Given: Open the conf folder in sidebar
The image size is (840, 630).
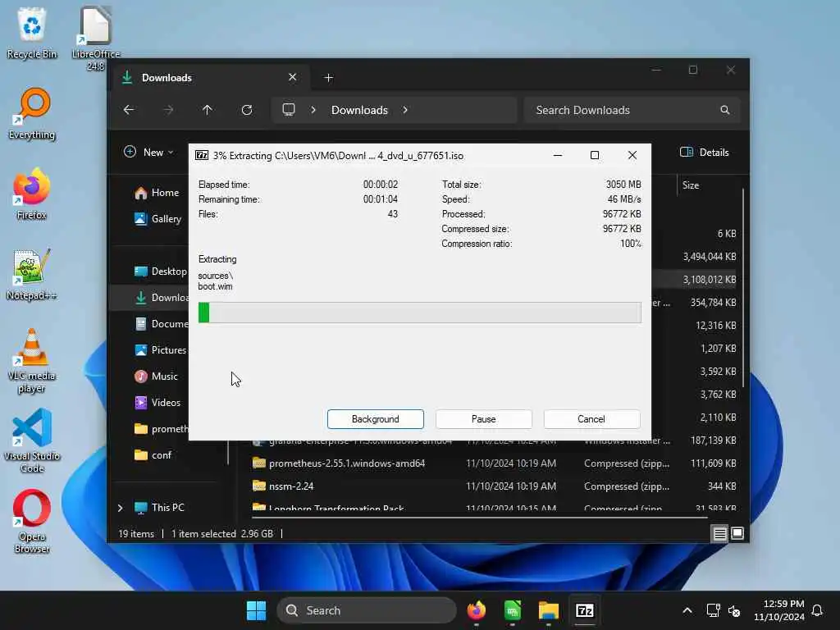Looking at the screenshot, I should (x=153, y=454).
